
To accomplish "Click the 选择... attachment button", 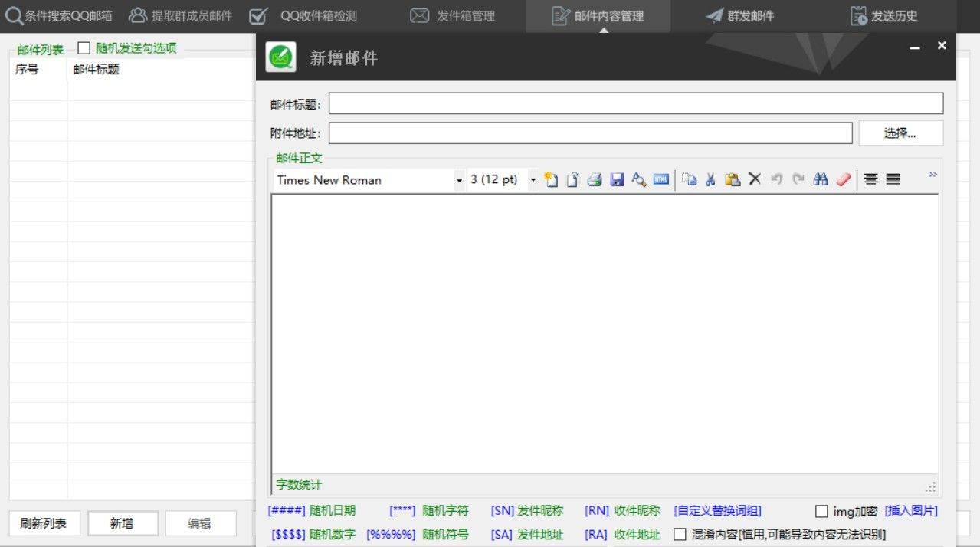I will [900, 133].
